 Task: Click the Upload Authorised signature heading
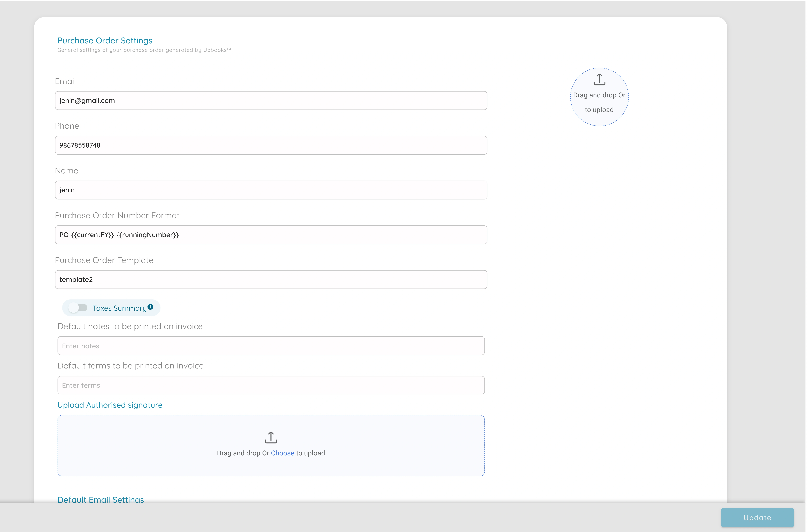tap(110, 405)
